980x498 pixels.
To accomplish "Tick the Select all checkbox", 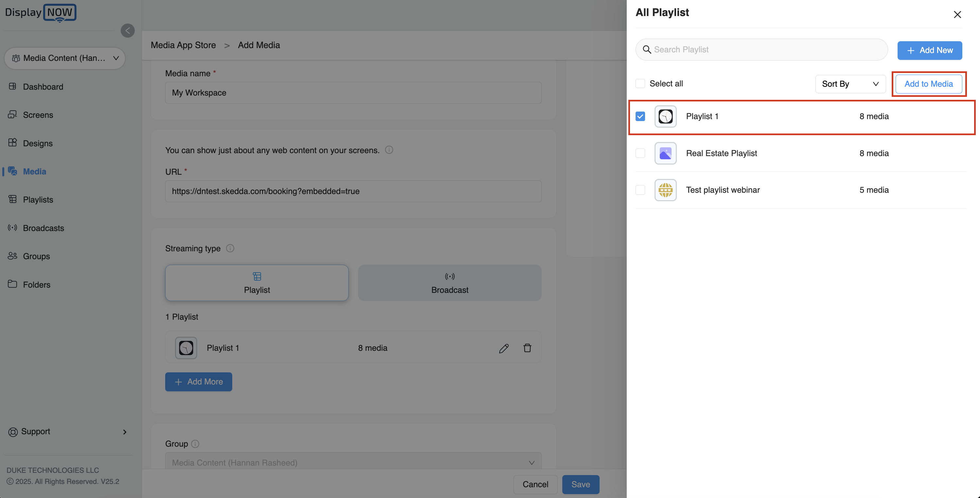I will click(x=640, y=83).
